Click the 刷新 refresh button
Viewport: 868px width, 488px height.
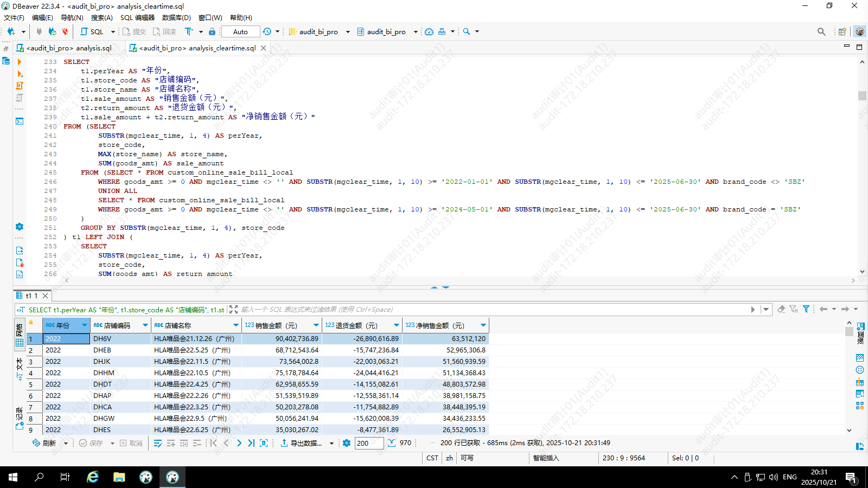click(44, 443)
